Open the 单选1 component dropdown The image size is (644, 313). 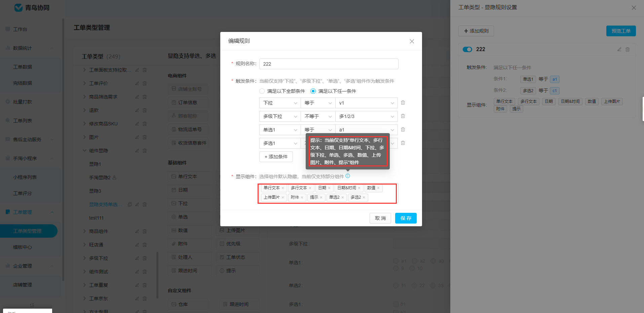(x=280, y=130)
